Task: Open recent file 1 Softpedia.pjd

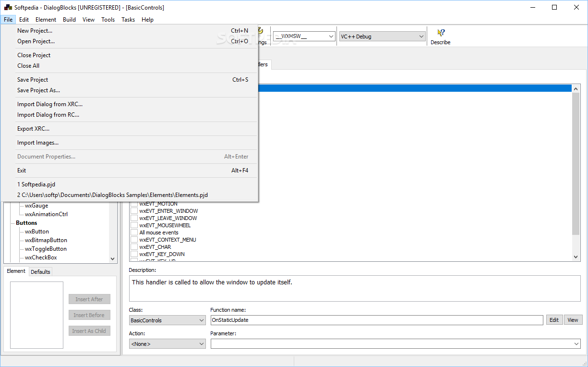Action: click(130, 184)
